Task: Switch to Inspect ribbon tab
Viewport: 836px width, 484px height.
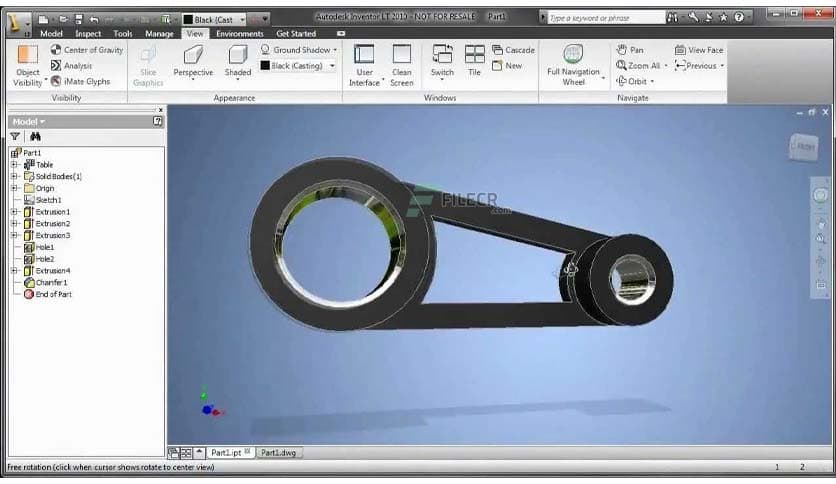Action: point(88,33)
